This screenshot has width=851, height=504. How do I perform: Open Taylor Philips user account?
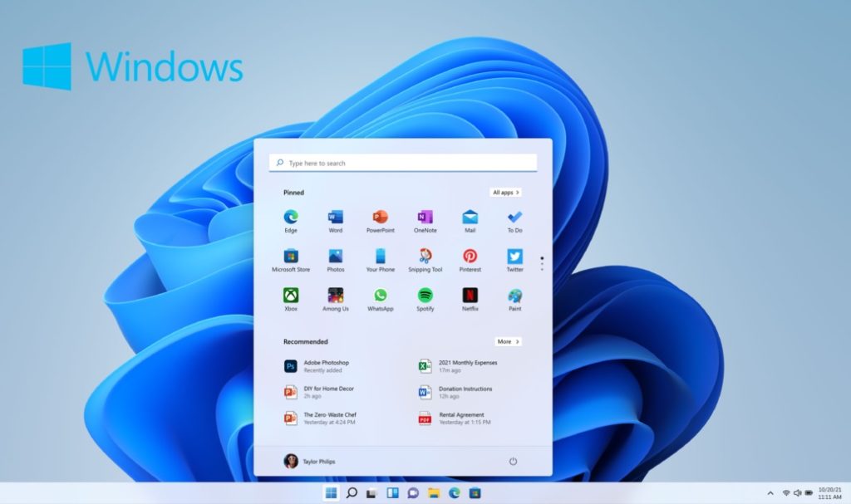(309, 461)
